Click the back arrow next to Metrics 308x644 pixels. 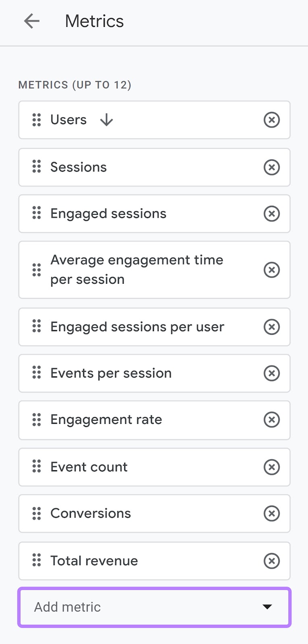(31, 21)
